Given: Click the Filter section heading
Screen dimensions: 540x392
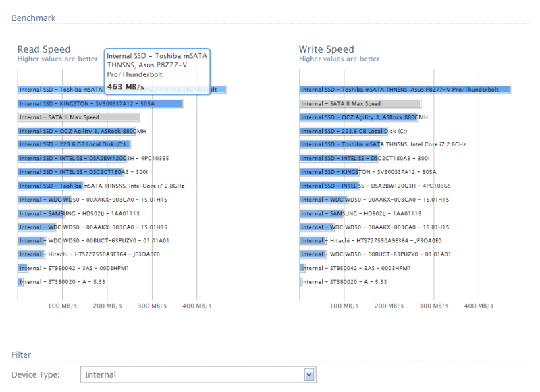Looking at the screenshot, I should [22, 354].
